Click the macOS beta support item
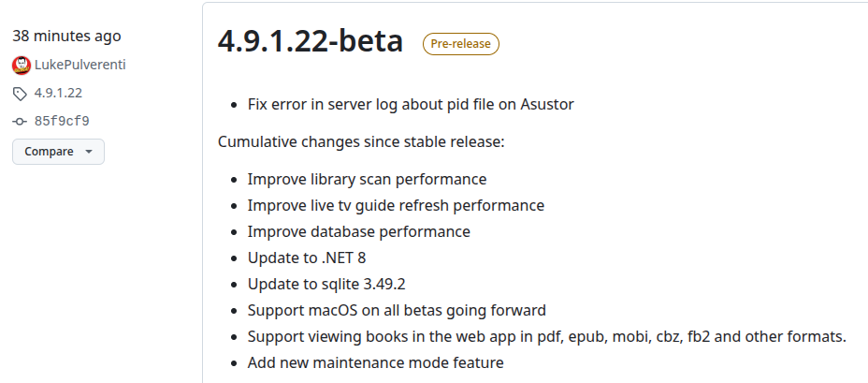 coord(397,310)
